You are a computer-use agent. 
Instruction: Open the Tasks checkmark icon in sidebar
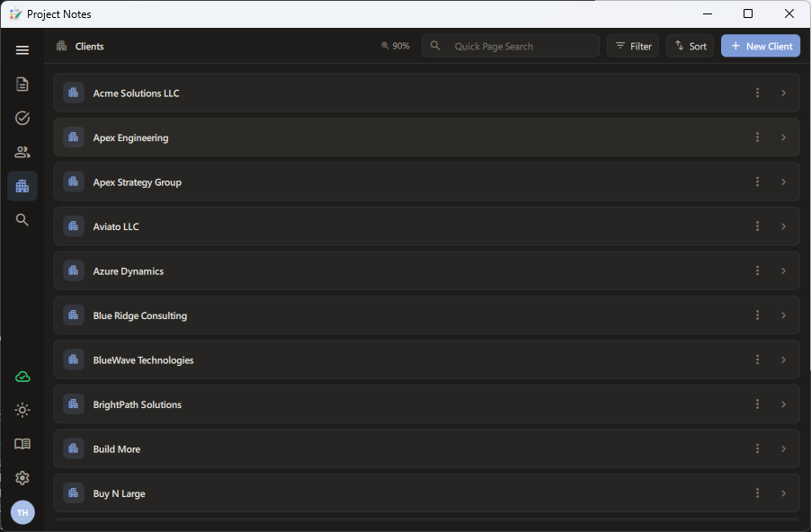pyautogui.click(x=22, y=118)
